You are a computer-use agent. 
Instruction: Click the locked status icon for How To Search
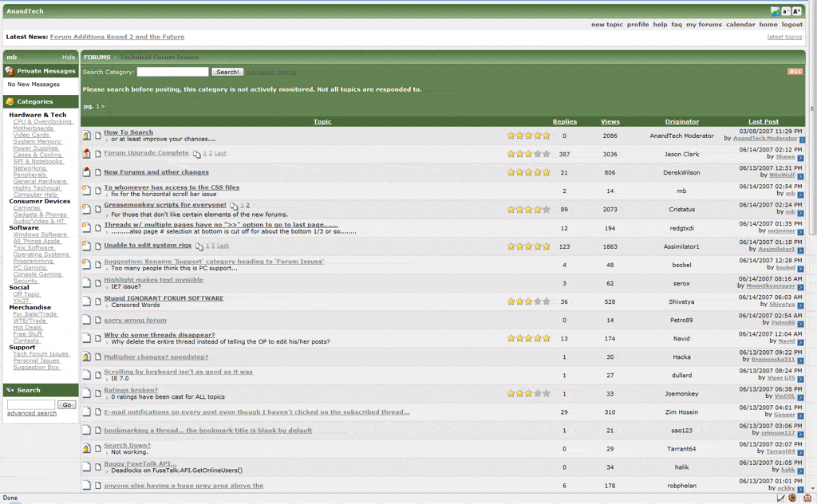point(86,136)
